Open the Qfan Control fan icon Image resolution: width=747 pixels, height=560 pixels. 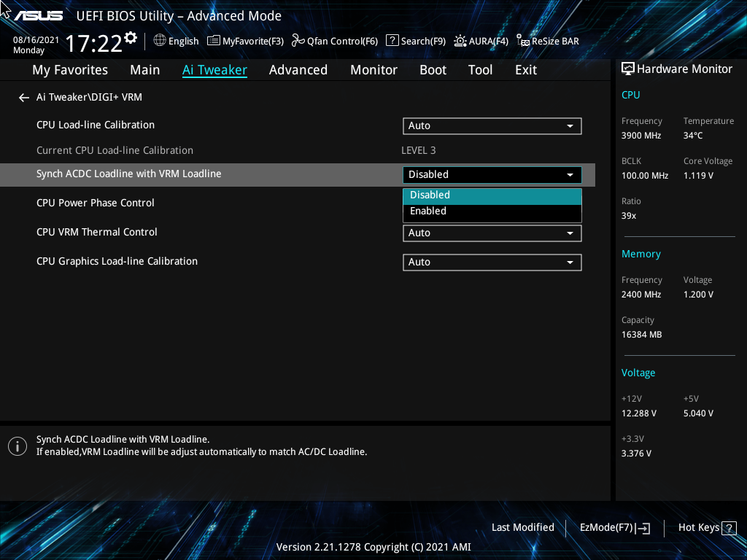pyautogui.click(x=298, y=41)
